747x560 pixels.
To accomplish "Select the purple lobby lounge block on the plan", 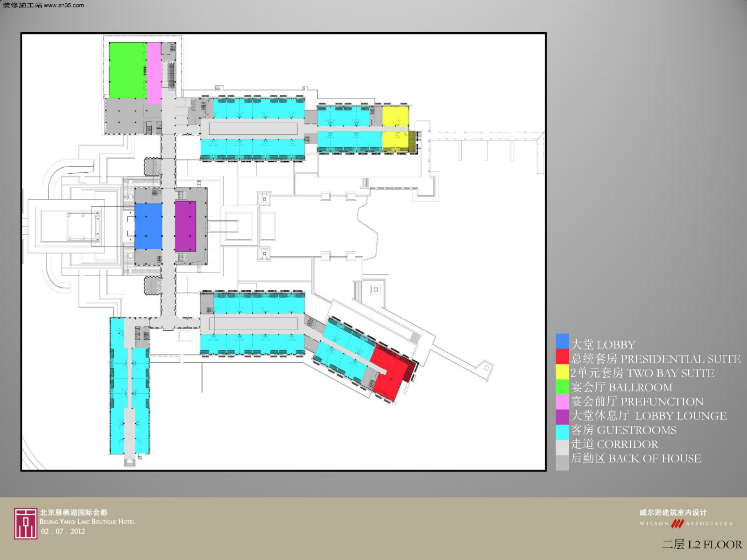I will coord(185,226).
